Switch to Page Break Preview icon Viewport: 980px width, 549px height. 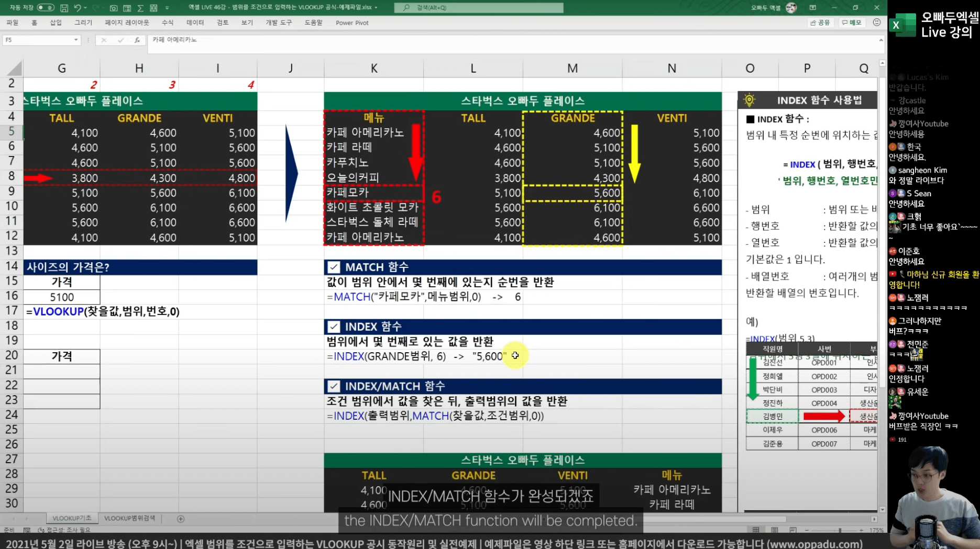(x=792, y=530)
